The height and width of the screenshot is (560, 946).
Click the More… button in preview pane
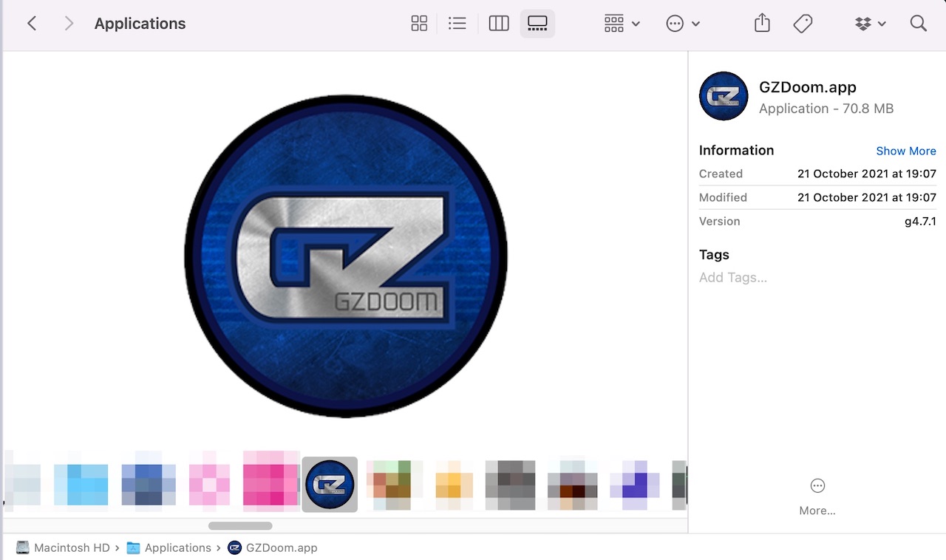click(817, 497)
